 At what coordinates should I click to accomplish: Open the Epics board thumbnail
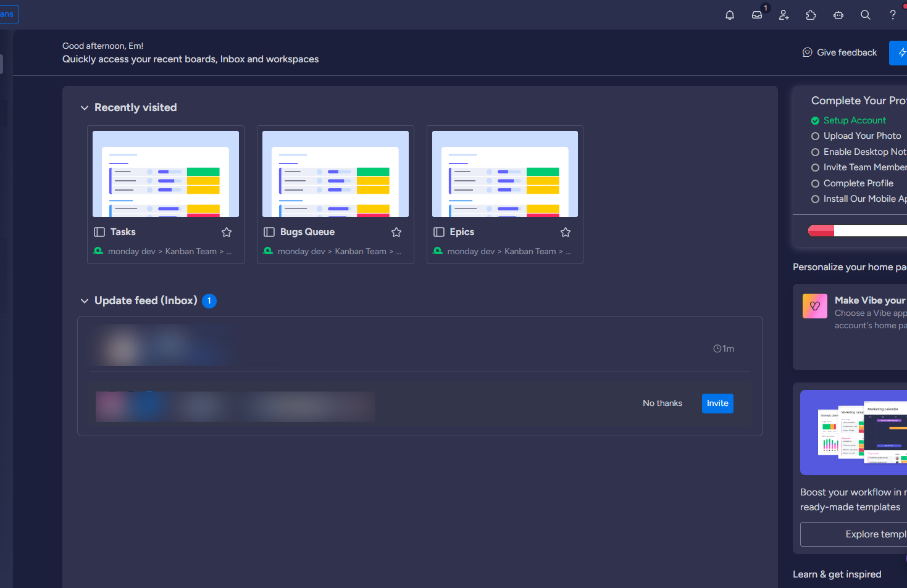505,174
